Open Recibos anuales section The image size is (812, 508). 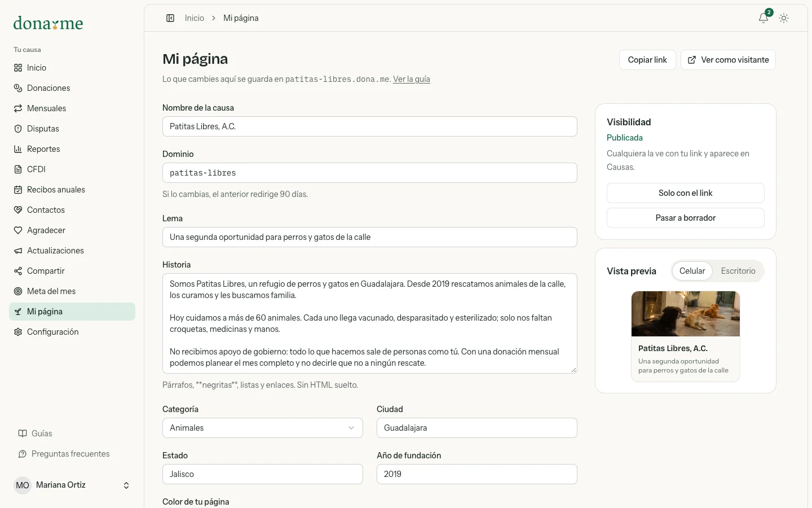tap(72, 190)
